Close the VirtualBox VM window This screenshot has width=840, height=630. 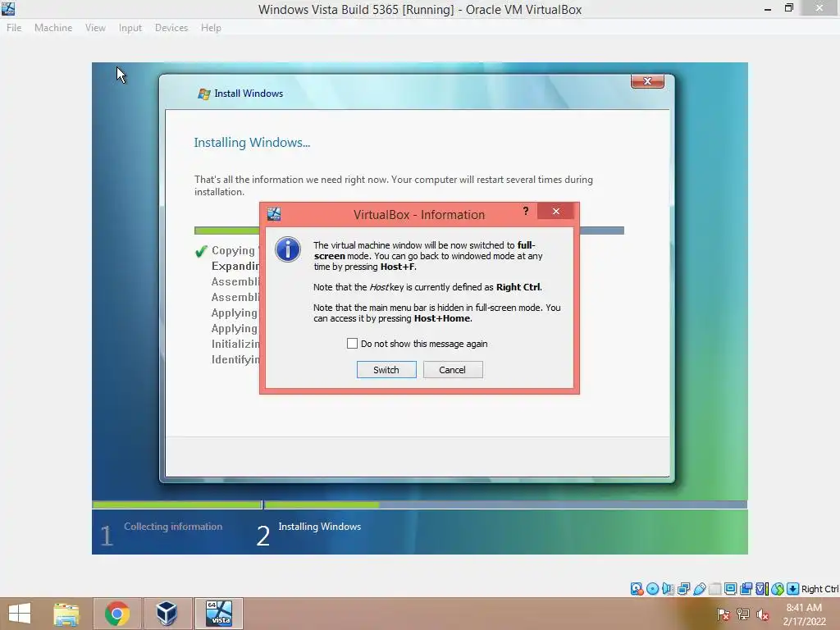pos(819,7)
